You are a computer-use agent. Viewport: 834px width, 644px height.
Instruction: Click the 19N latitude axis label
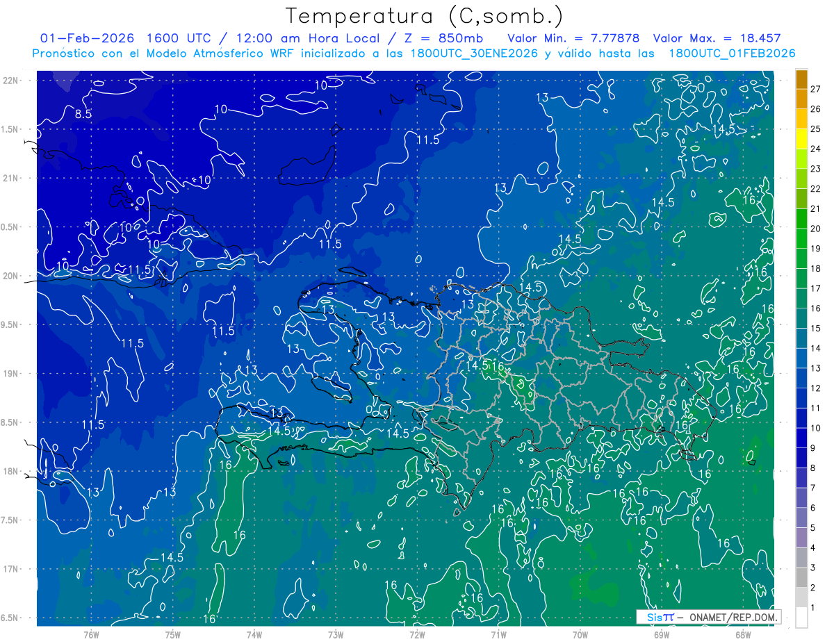11,373
